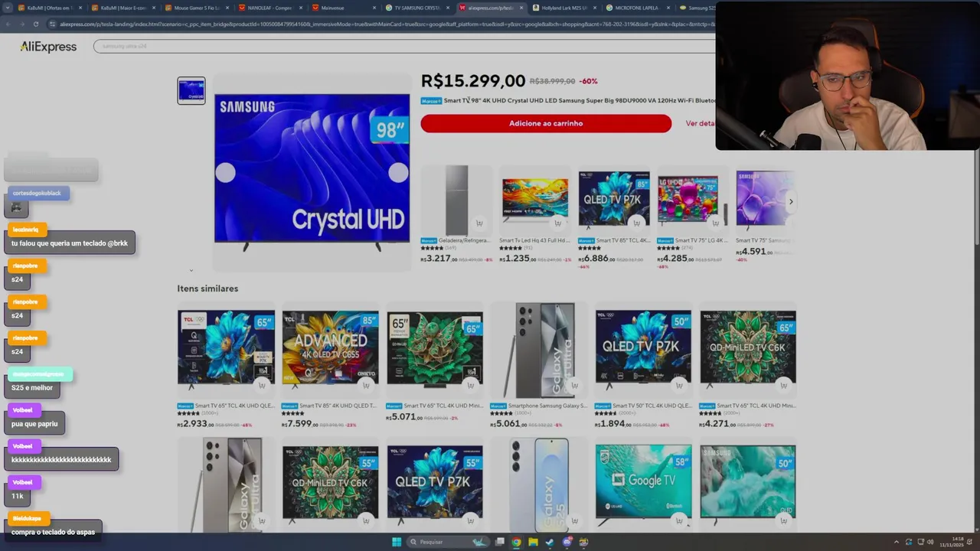Viewport: 980px width, 551px height.
Task: Switch to MICROFONE LAPELA tab
Action: click(x=637, y=8)
